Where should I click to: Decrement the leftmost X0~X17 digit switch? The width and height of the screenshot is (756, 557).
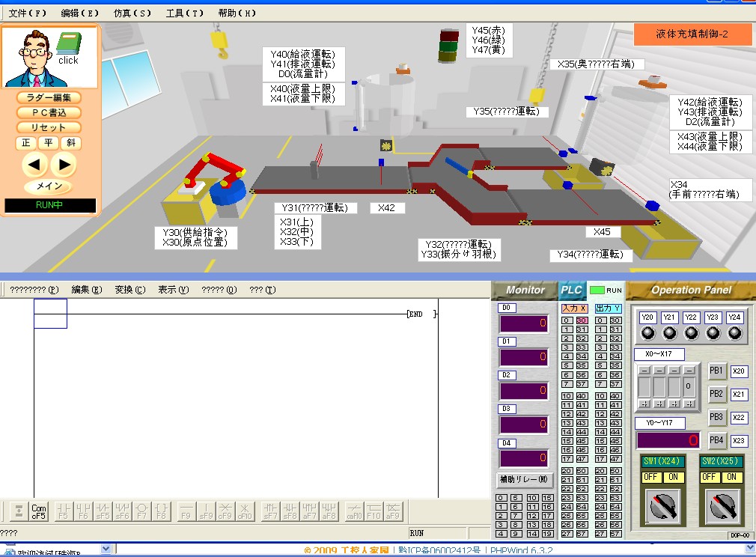tap(644, 371)
